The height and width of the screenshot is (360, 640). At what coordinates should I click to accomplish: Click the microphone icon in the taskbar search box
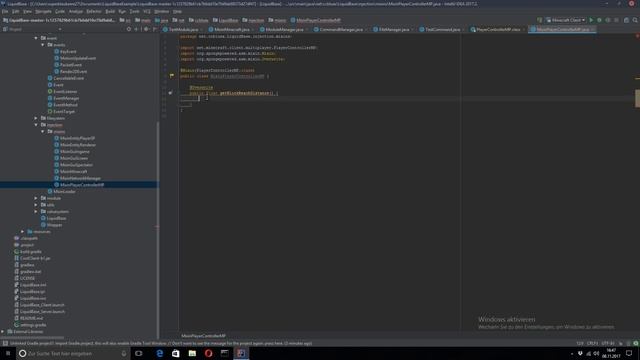[124, 353]
